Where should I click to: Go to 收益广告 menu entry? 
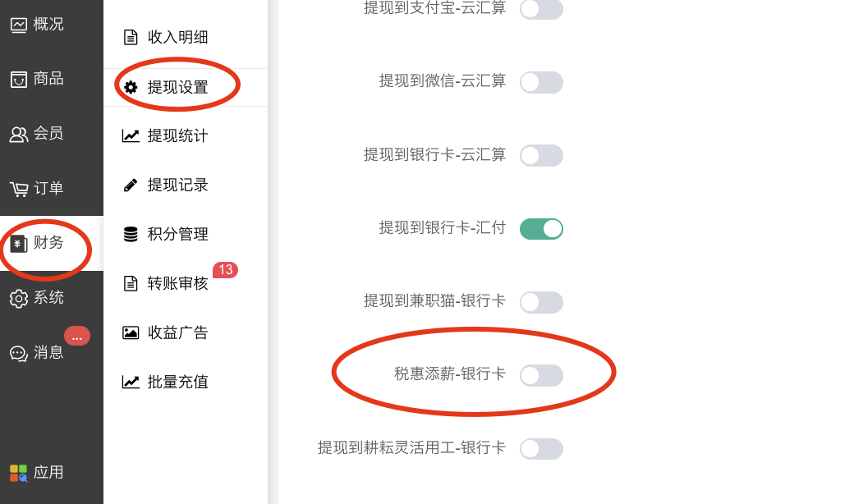point(177,332)
